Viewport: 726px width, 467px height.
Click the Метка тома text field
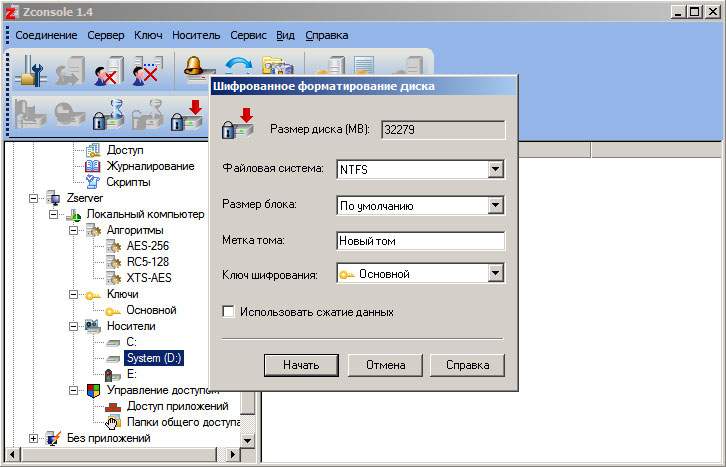pyautogui.click(x=420, y=241)
